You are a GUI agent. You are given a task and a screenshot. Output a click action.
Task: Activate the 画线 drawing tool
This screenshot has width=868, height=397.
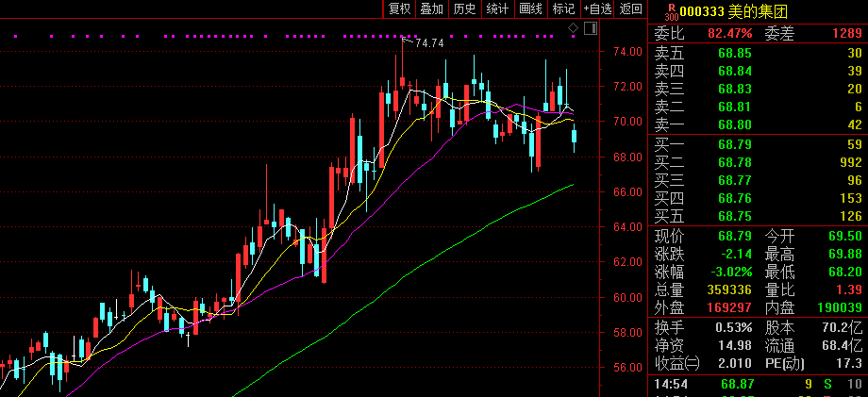(530, 8)
